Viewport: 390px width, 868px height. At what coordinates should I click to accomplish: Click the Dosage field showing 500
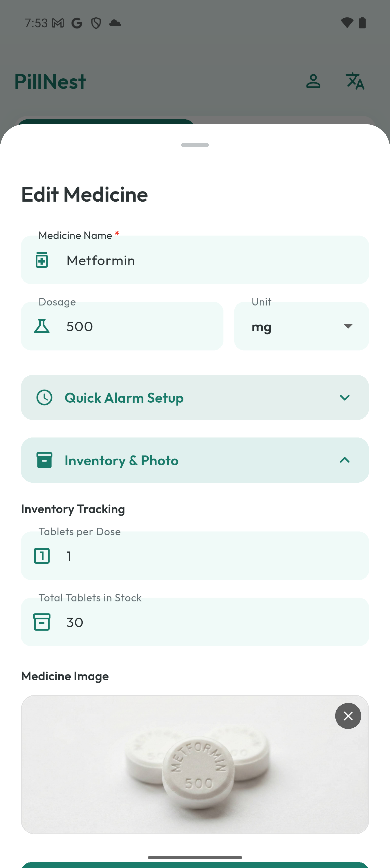click(x=122, y=326)
